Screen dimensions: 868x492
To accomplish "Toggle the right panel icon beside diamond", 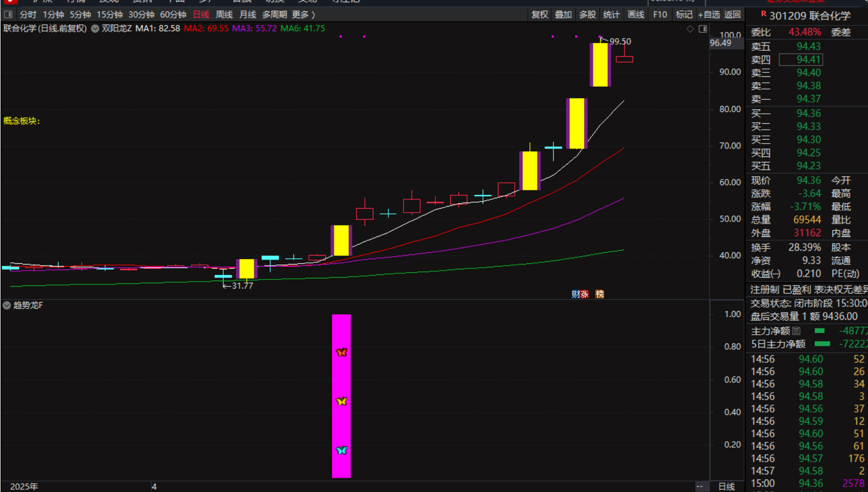I will tap(703, 29).
